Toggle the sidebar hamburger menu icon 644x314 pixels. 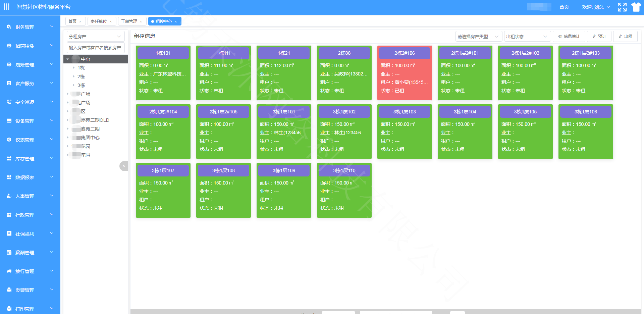coord(7,7)
